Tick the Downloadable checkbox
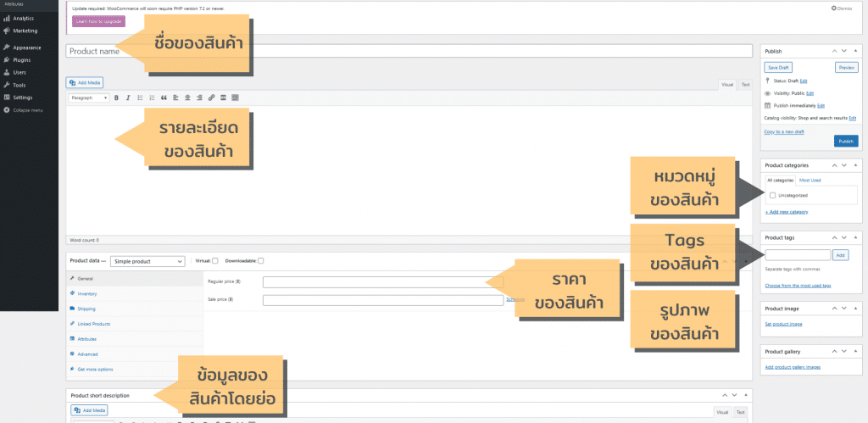 [x=261, y=261]
